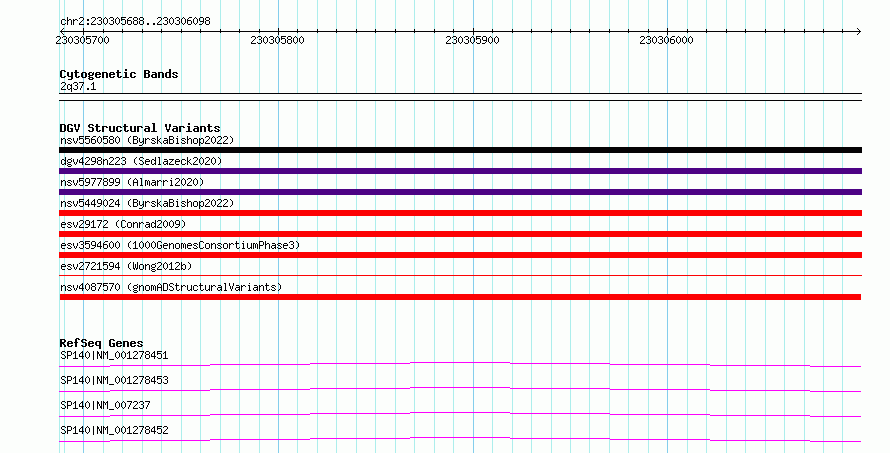Click the red nsv4087570 variant bar

460,297
